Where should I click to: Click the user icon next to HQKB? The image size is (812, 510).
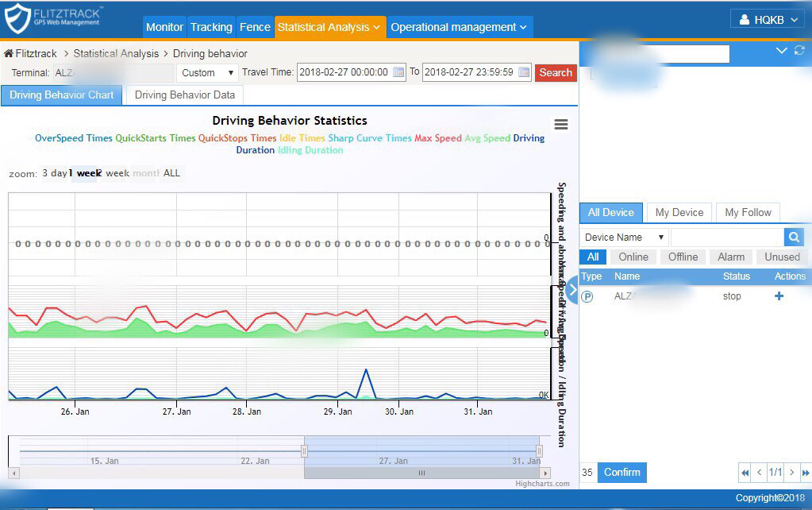click(745, 20)
